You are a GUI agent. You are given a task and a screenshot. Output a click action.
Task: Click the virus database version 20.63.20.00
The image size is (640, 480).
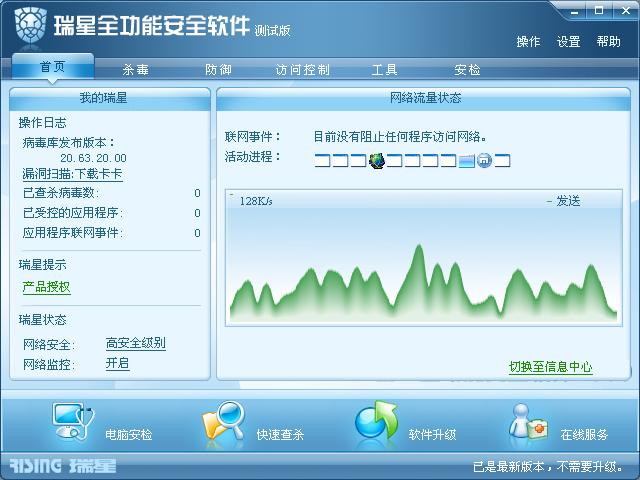[93, 158]
